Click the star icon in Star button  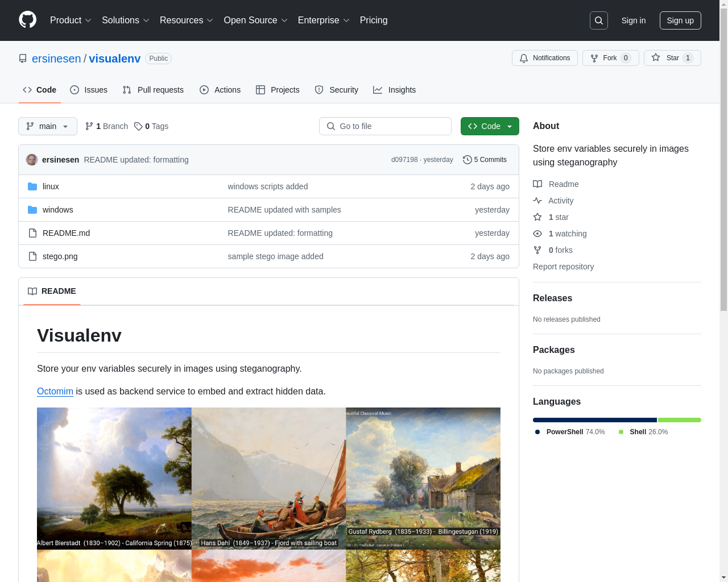656,57
